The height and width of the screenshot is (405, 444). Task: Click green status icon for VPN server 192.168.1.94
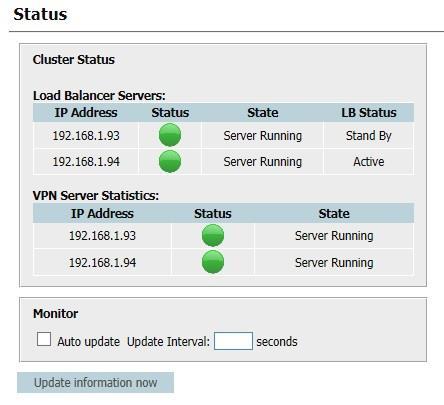[x=213, y=262]
